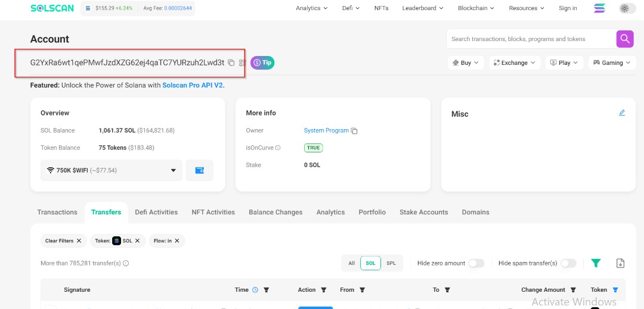Send a Tip to this account
Image resolution: width=644 pixels, height=309 pixels.
262,63
